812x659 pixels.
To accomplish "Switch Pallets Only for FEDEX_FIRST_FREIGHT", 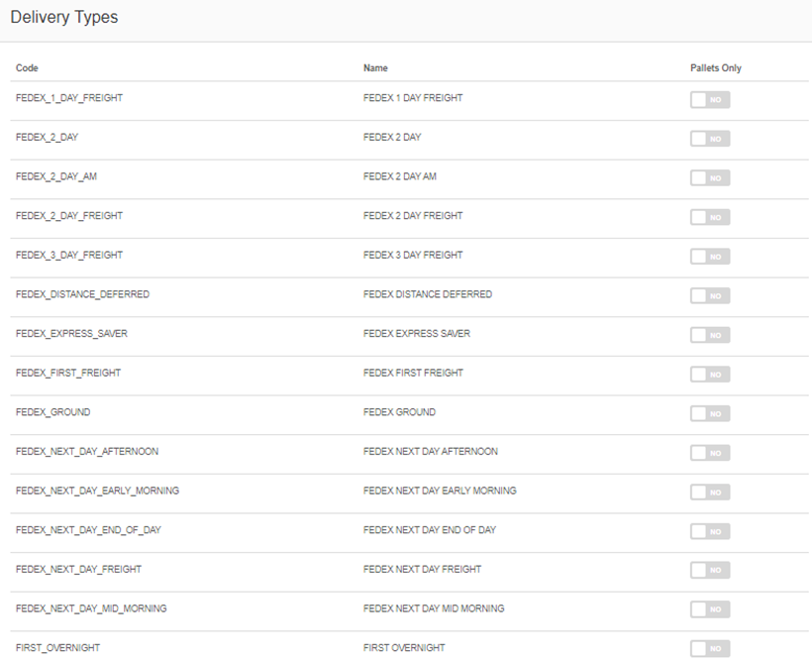I will tap(710, 375).
